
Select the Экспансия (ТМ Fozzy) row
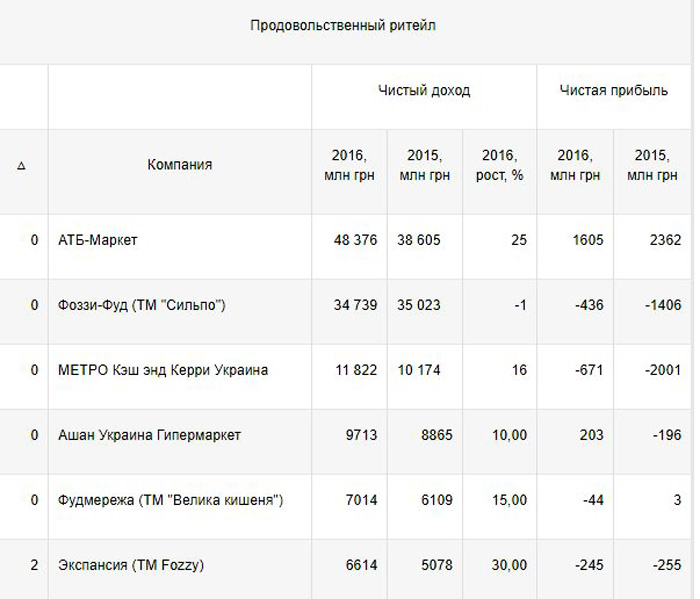[x=131, y=565]
